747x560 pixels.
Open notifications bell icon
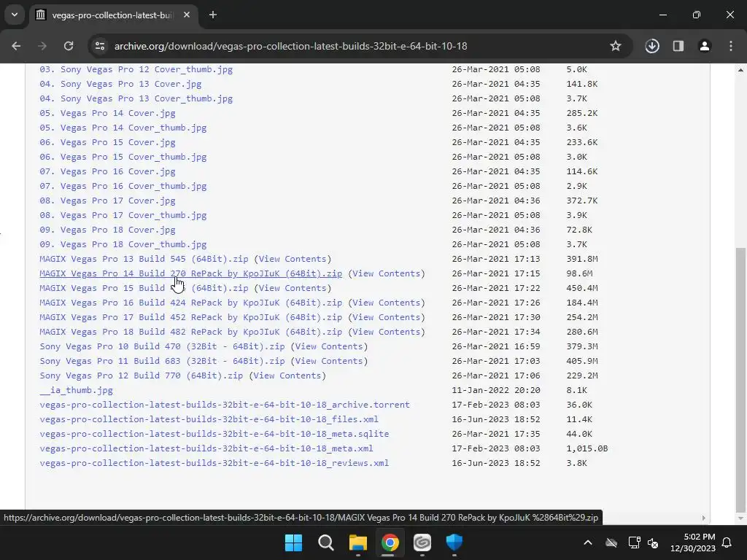click(727, 542)
